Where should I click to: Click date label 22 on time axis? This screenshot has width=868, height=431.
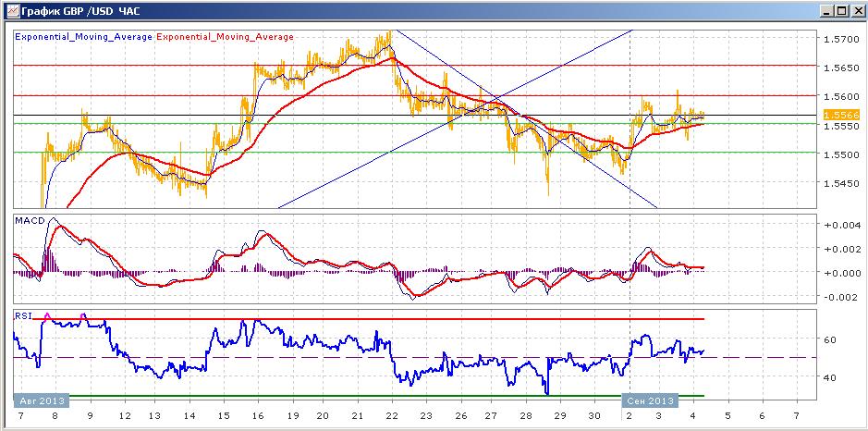(x=392, y=415)
